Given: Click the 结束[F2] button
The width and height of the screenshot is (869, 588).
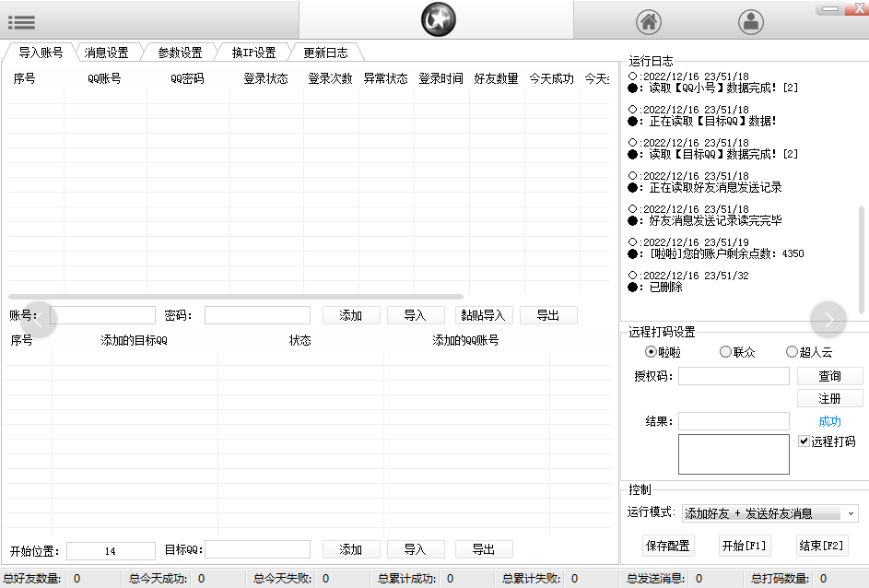Looking at the screenshot, I should point(821,546).
